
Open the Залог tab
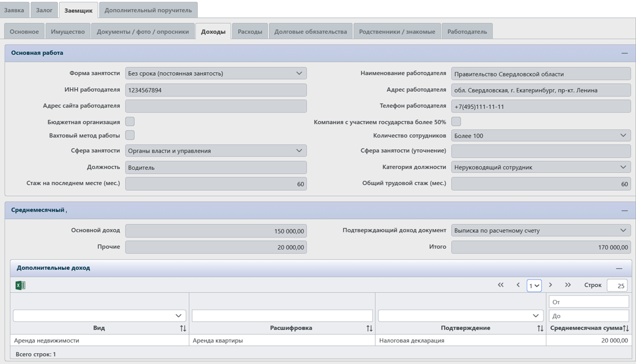(x=44, y=10)
